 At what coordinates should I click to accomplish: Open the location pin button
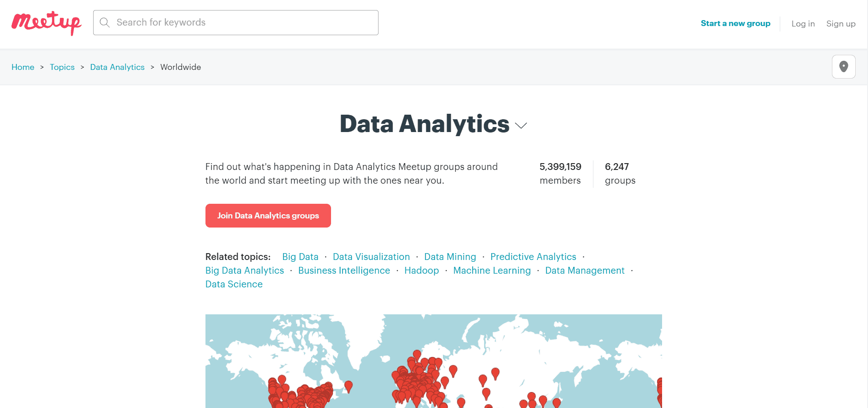tap(843, 67)
